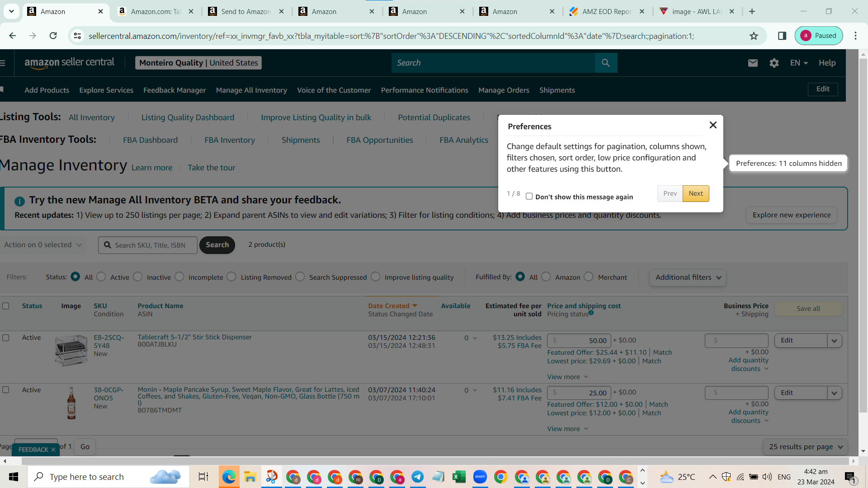This screenshot has width=868, height=488.
Task: Switch to the AMZ EOD Report browser tab
Action: (x=607, y=11)
